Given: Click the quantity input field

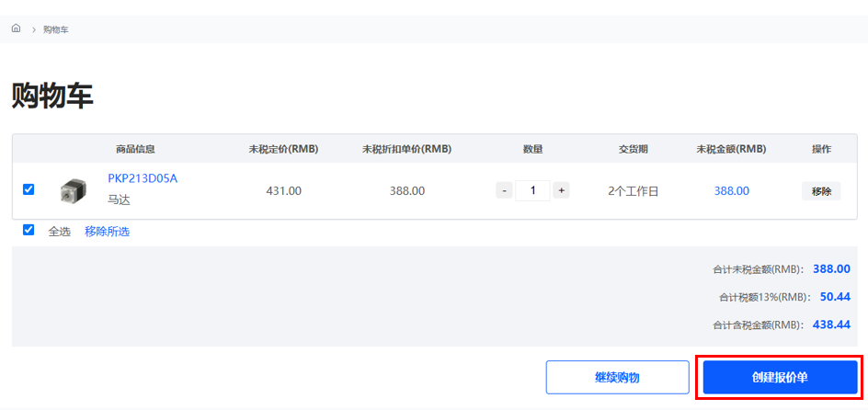Looking at the screenshot, I should pos(532,190).
